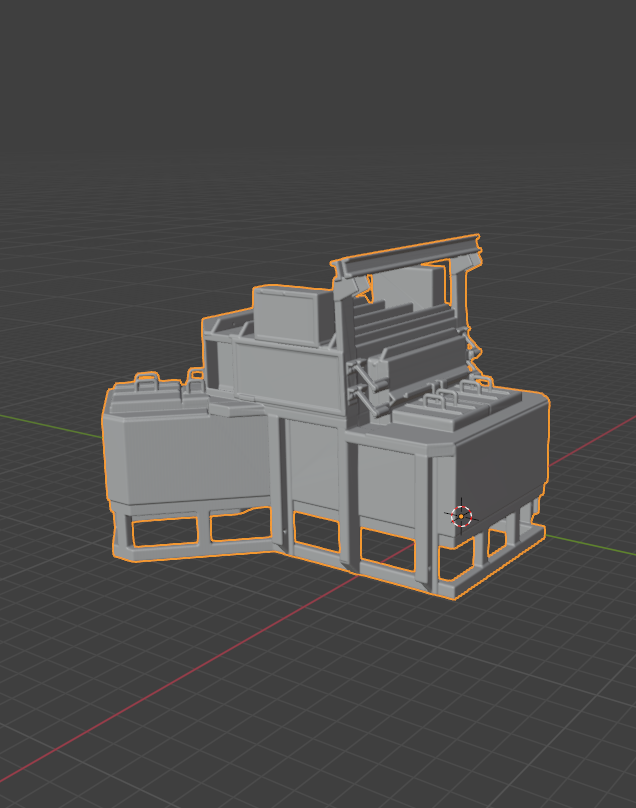Image resolution: width=636 pixels, height=808 pixels.
Task: Click the raised box on the upper section
Action: [x=290, y=314]
